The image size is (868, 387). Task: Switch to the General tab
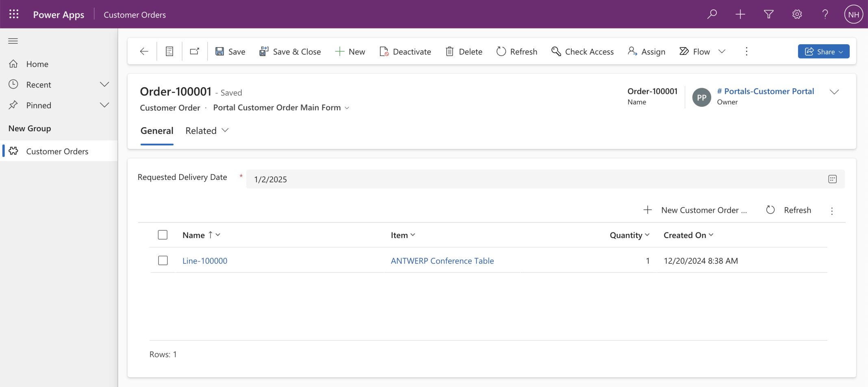tap(157, 130)
